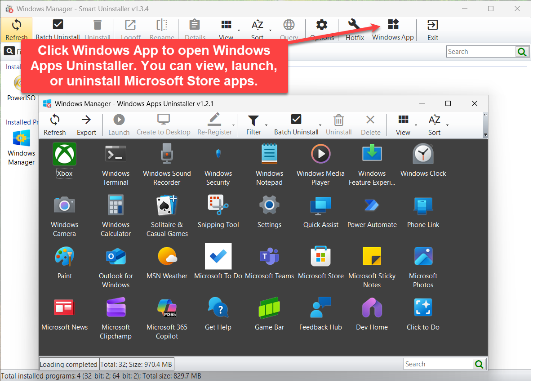551x392 pixels.
Task: Enable Batch Uninstall in Windows Apps Uninstaller
Action: [296, 125]
